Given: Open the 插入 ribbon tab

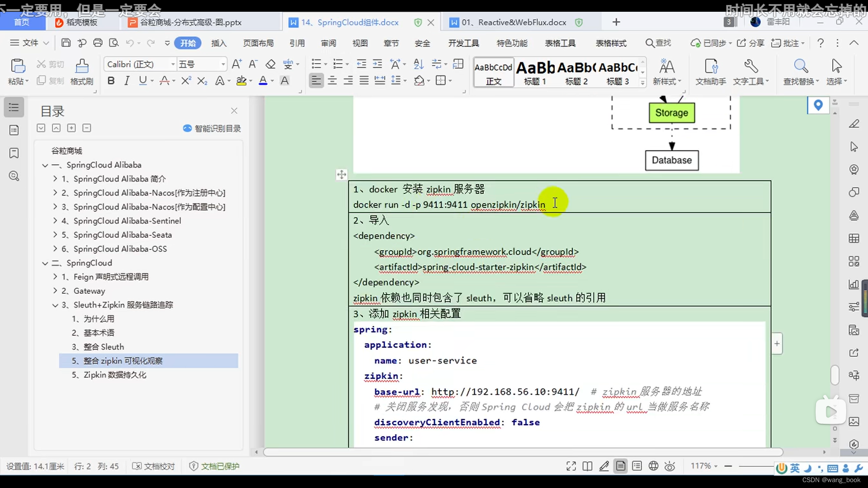Looking at the screenshot, I should [x=219, y=43].
